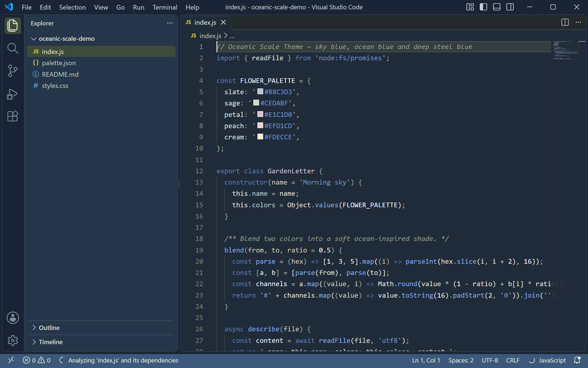The width and height of the screenshot is (588, 368).
Task: Open the Go menu
Action: coord(120,7)
